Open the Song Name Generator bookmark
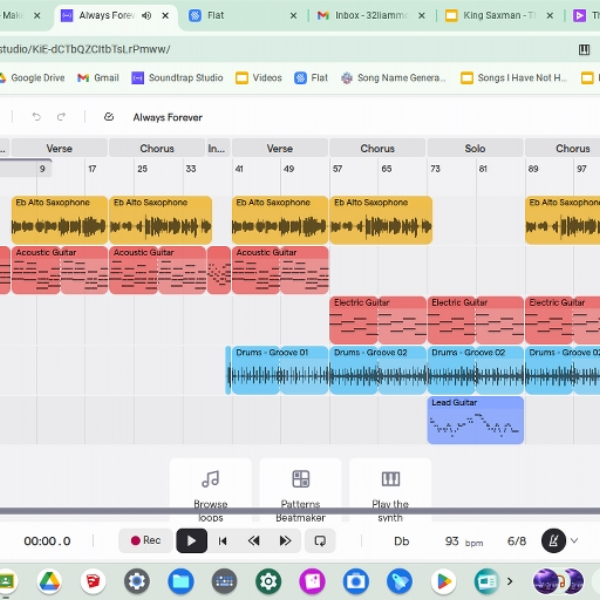This screenshot has height=600, width=600. [393, 78]
